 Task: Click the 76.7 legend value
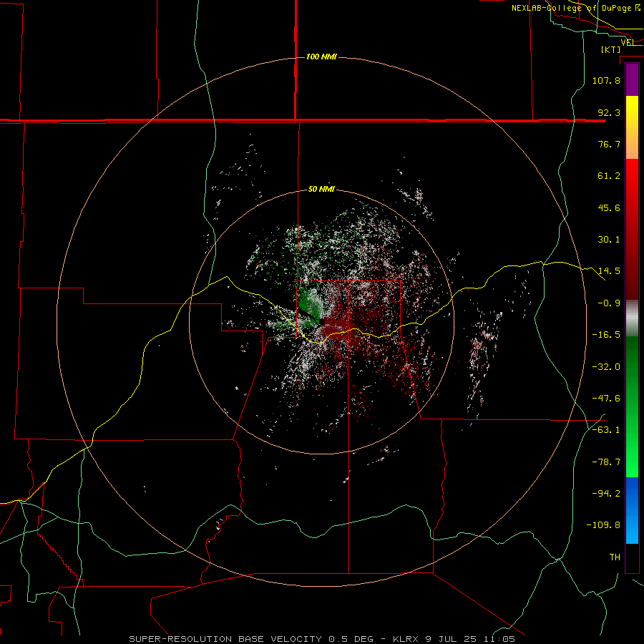[x=609, y=144]
